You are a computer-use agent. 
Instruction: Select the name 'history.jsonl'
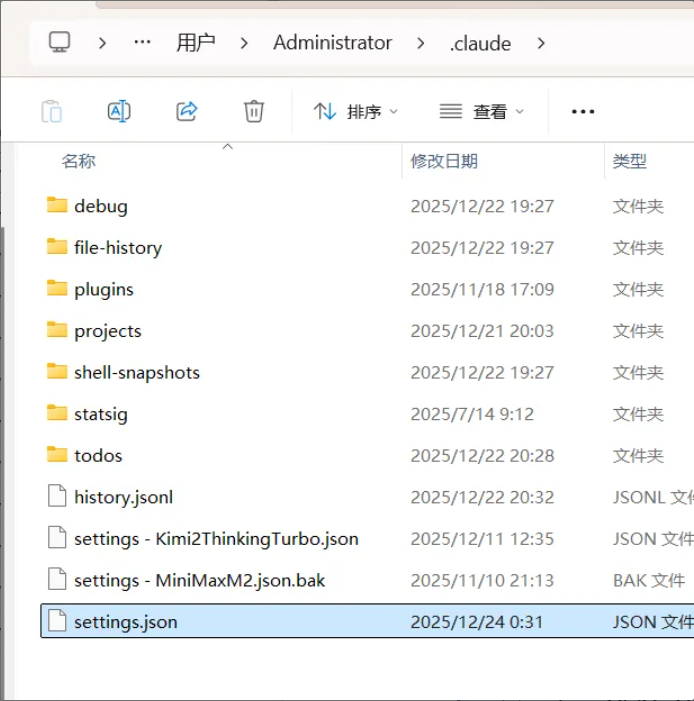click(x=124, y=497)
